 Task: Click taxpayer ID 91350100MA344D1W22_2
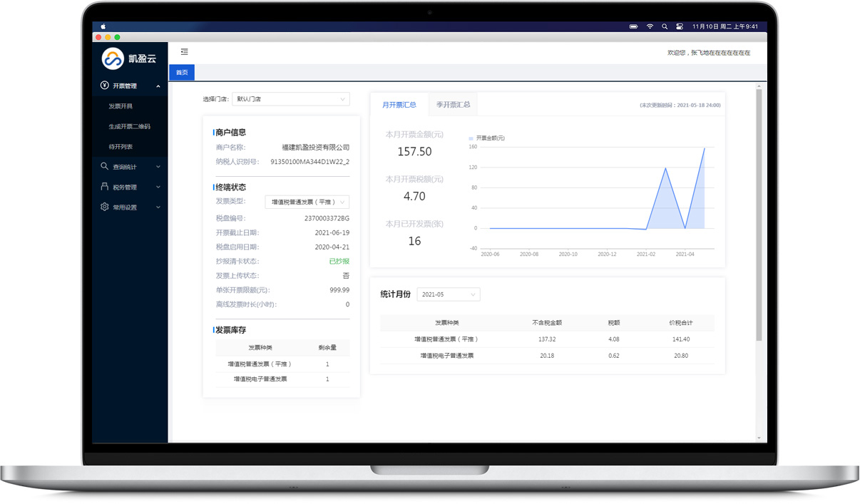(x=310, y=162)
